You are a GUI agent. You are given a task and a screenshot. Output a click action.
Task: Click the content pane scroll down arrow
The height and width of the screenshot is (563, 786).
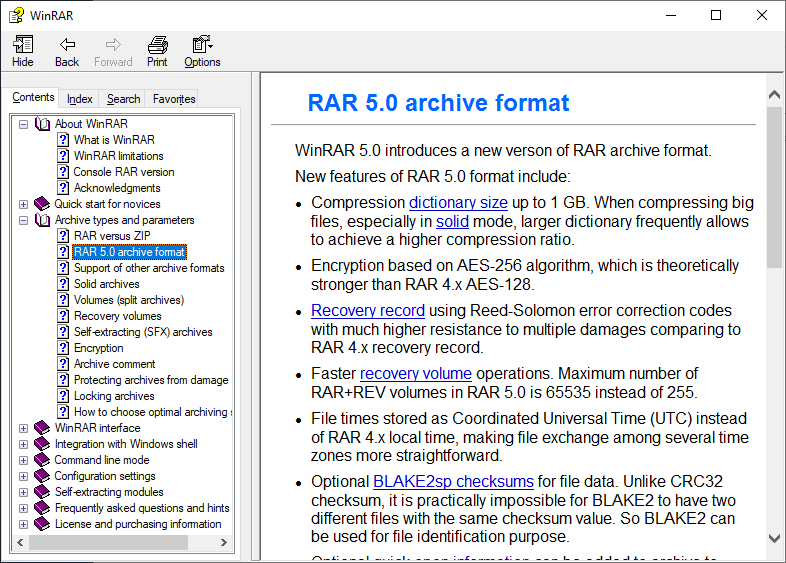pyautogui.click(x=775, y=538)
